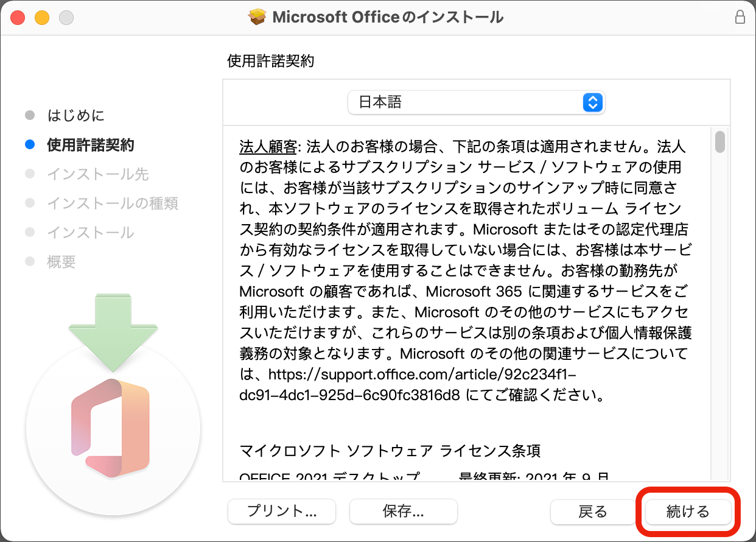Image resolution: width=756 pixels, height=542 pixels.
Task: Click the プリント… button
Action: (281, 512)
